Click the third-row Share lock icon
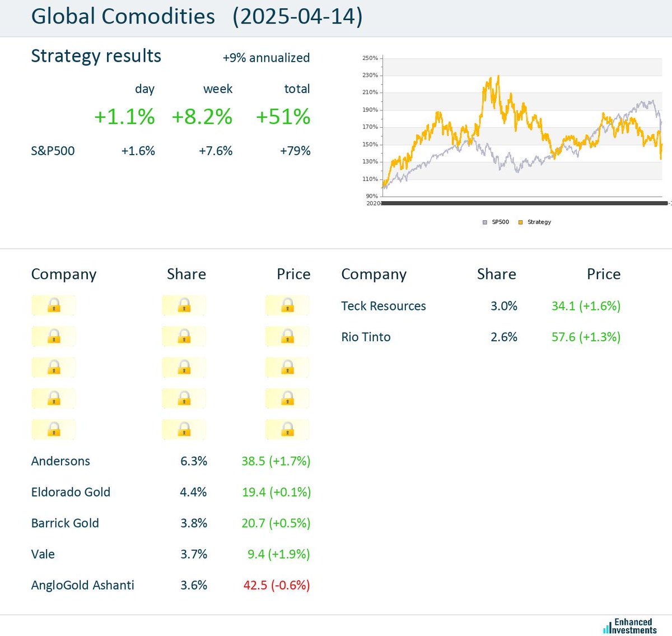 click(x=184, y=368)
